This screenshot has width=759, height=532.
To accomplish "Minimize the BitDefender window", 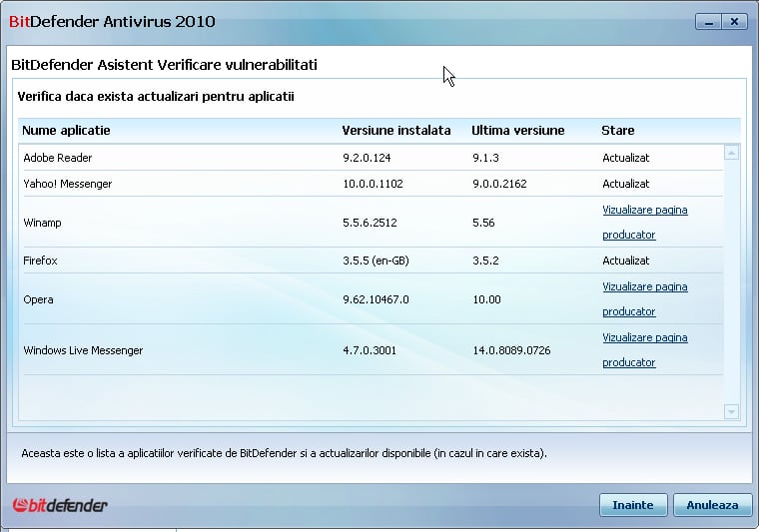I will tap(709, 22).
